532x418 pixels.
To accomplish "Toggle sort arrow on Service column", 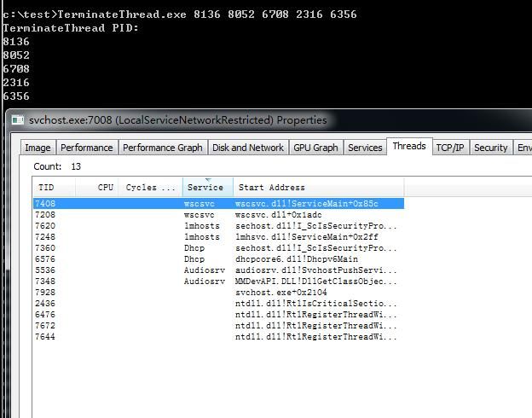I will tap(208, 188).
